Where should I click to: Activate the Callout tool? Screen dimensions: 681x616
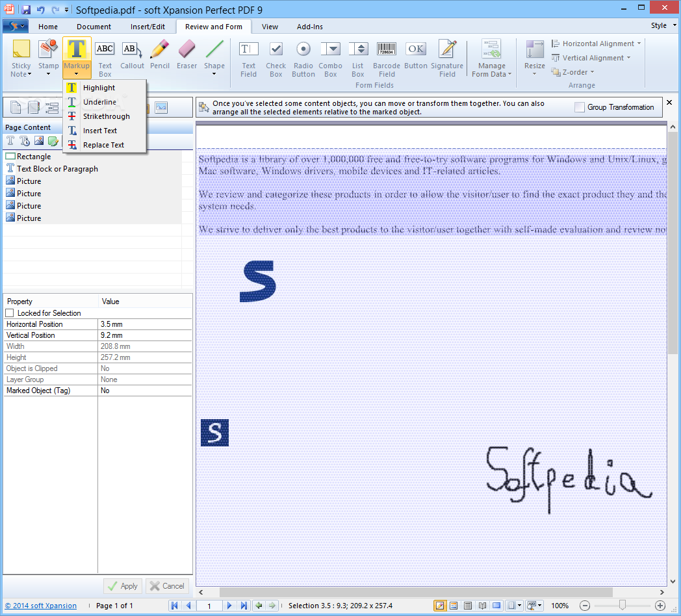[x=132, y=55]
